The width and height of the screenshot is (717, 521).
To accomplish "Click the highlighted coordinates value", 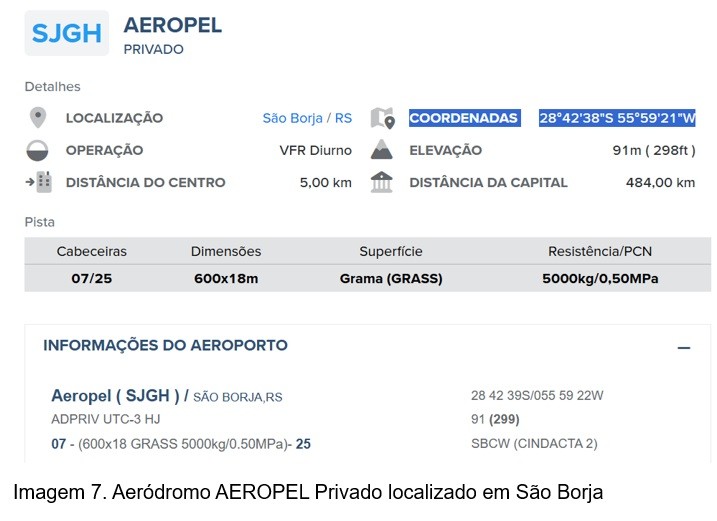I will 617,118.
